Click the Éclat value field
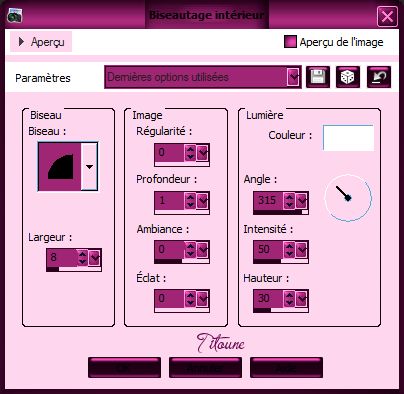This screenshot has width=404, height=394. tap(169, 298)
